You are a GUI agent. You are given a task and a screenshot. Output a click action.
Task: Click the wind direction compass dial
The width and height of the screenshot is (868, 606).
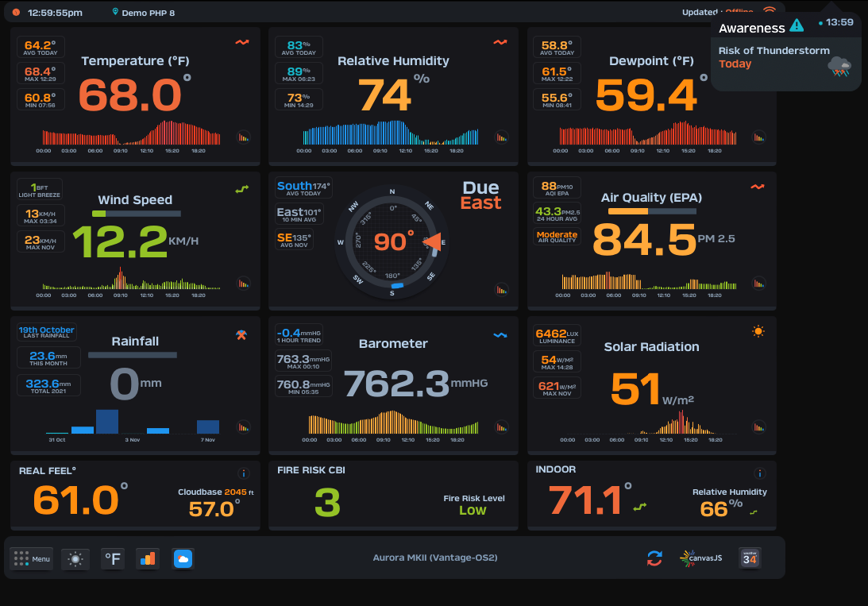[x=392, y=242]
